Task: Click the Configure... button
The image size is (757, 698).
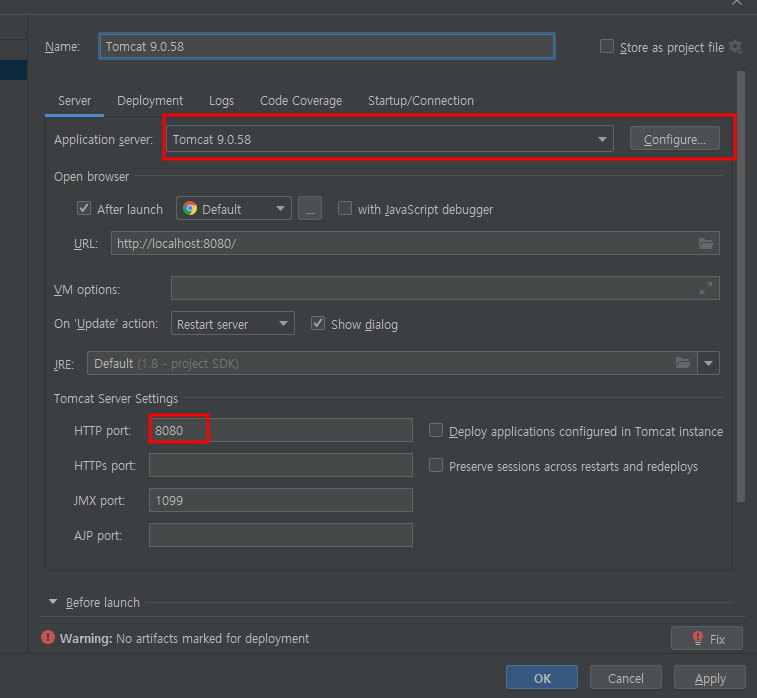Action: 674,139
